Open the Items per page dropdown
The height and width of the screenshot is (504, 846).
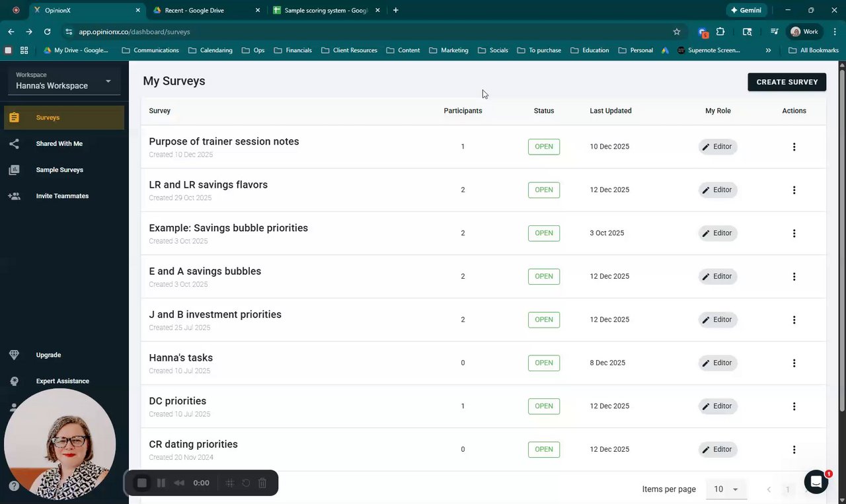click(x=725, y=489)
